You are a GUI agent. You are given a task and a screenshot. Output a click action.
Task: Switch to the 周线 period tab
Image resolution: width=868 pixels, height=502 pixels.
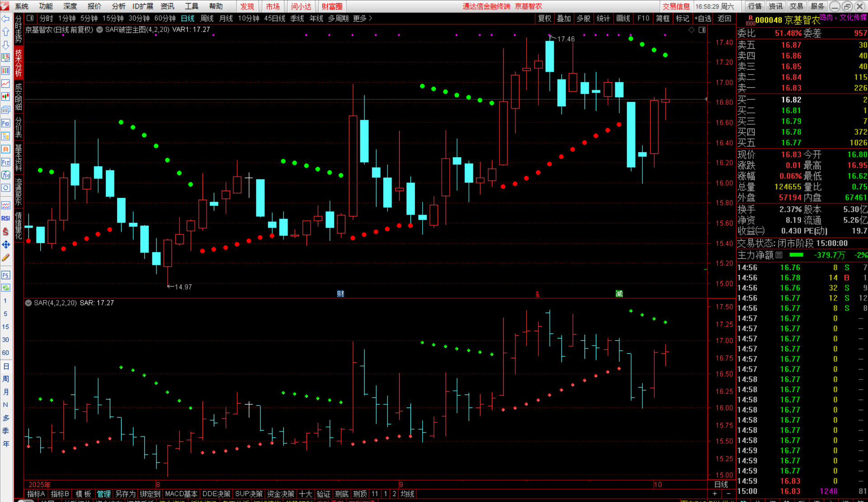(x=207, y=19)
